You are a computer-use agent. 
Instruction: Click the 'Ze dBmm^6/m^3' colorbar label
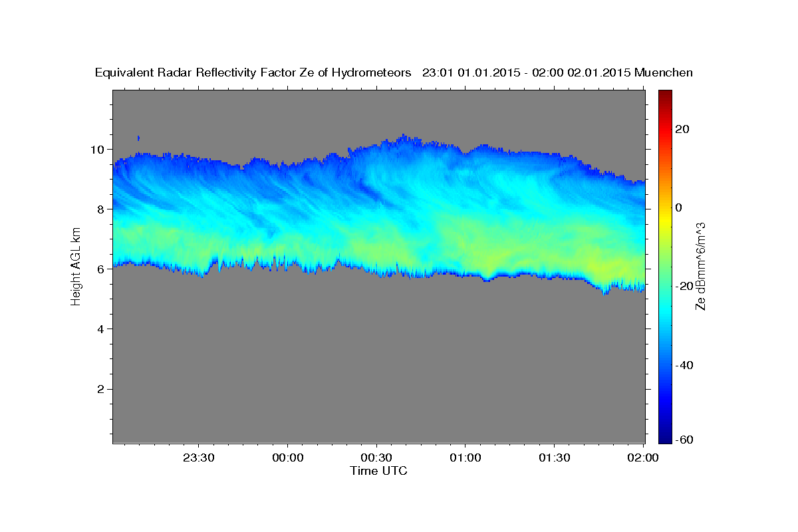[700, 266]
